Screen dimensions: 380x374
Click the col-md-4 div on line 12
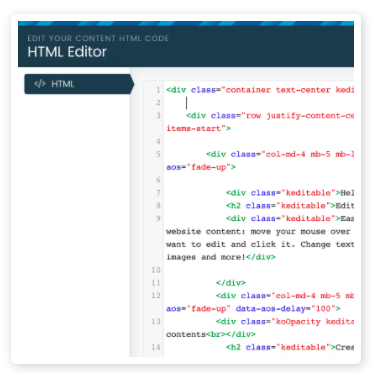click(285, 296)
